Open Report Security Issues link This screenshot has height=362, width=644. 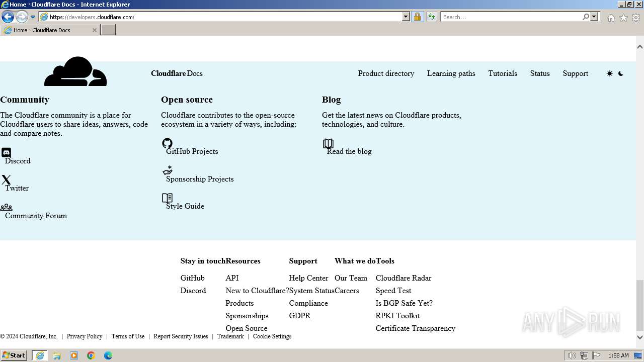point(181,336)
